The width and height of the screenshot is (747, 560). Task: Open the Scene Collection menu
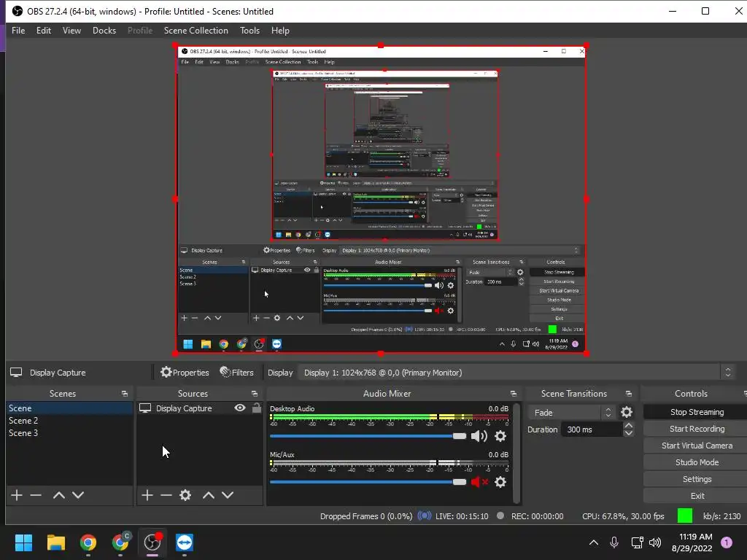pos(196,31)
